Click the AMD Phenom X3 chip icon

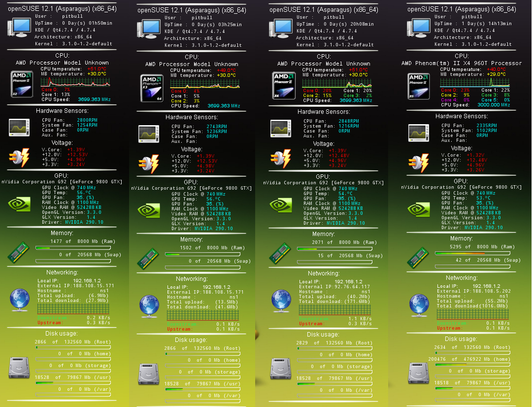(152, 88)
